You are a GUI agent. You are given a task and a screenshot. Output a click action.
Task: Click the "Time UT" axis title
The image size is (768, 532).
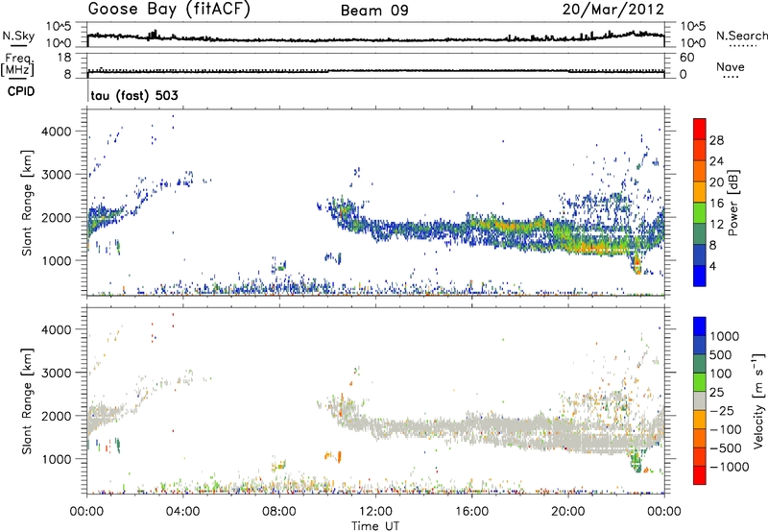(375, 526)
